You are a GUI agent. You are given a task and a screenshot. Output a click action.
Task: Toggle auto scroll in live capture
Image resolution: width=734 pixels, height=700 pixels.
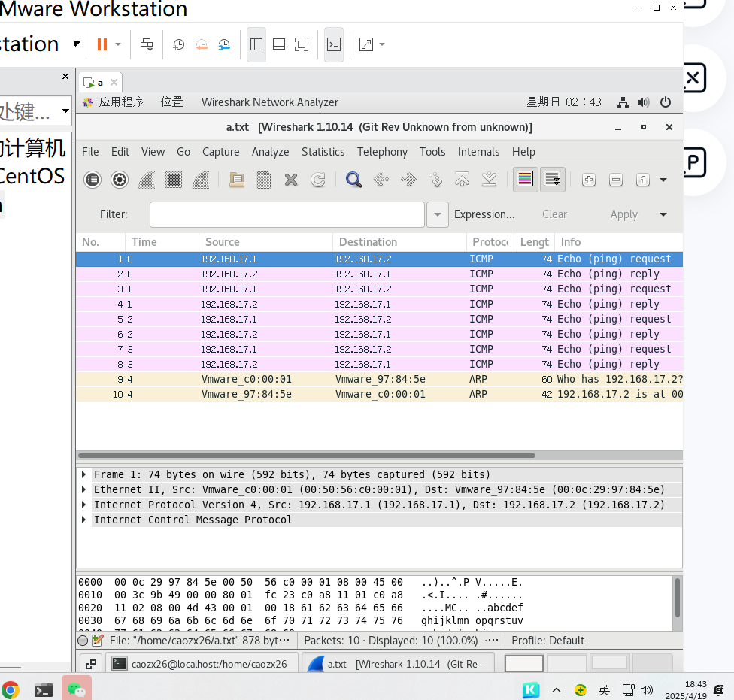[x=552, y=179]
